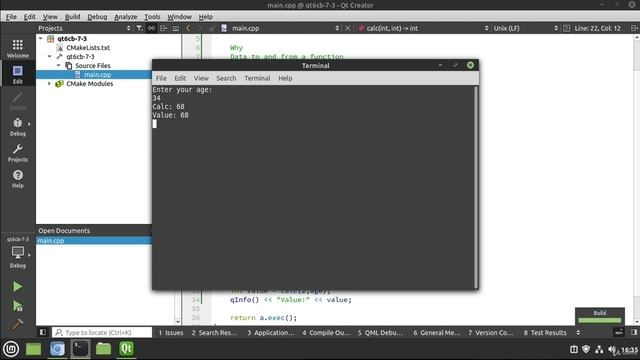Click the Terminal window vertical scrollbar
The height and width of the screenshot is (360, 640).
[x=476, y=187]
